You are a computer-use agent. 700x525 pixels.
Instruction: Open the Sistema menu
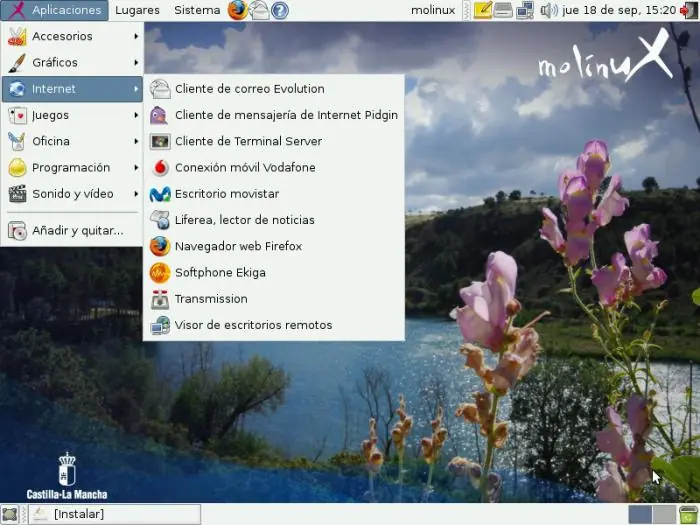point(197,10)
